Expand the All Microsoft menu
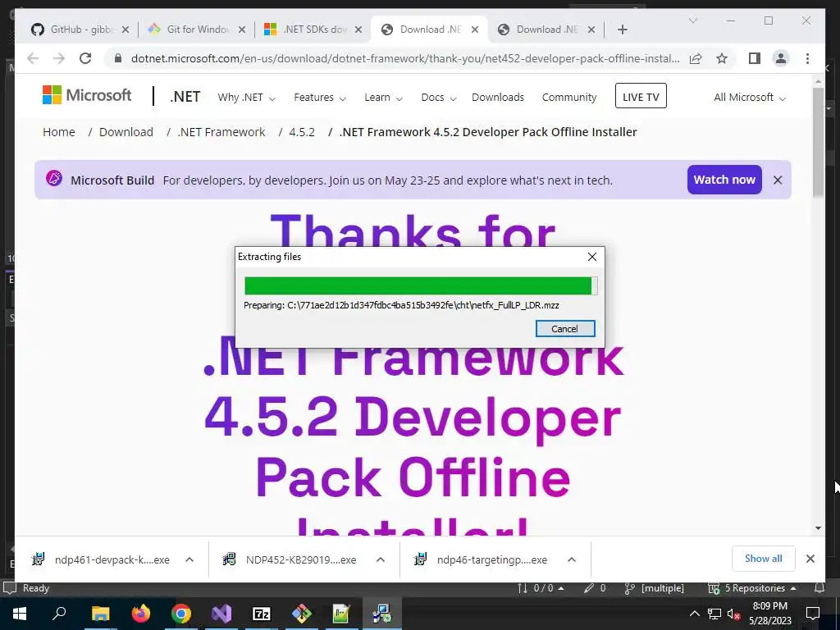This screenshot has height=630, width=840. coord(750,98)
